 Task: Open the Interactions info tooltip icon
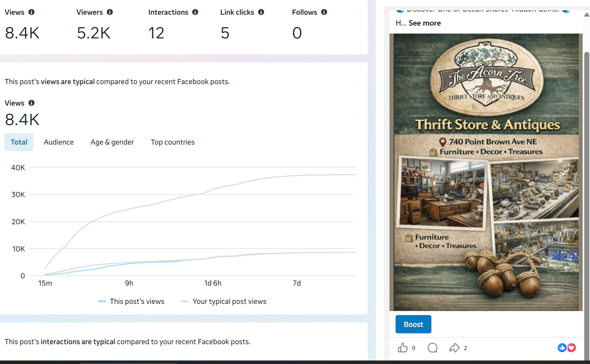[x=195, y=12]
